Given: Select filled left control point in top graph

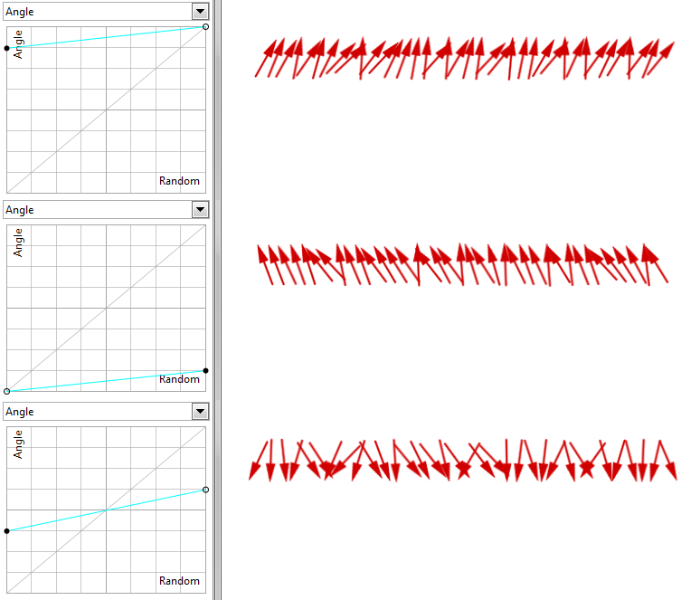Looking at the screenshot, I should [6, 48].
